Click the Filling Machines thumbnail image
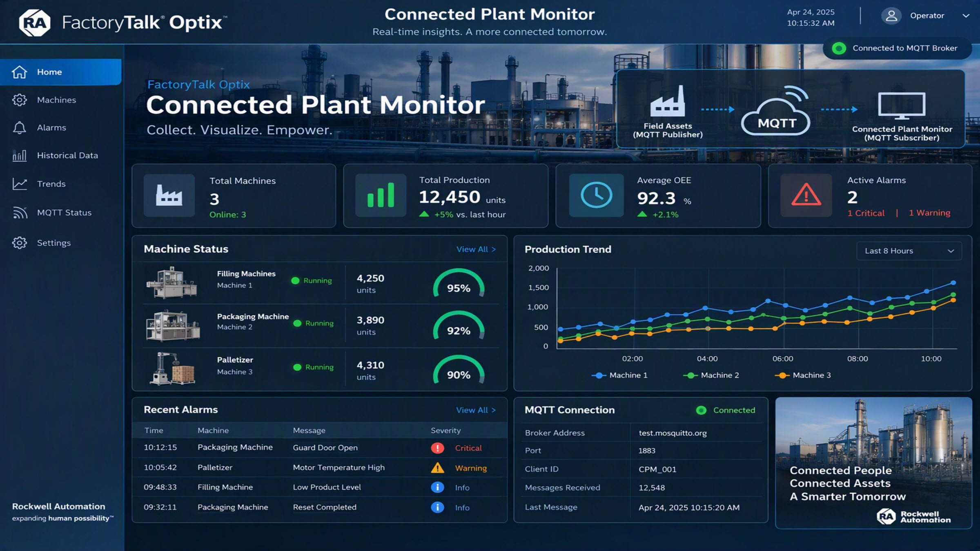The image size is (980, 551). [171, 282]
